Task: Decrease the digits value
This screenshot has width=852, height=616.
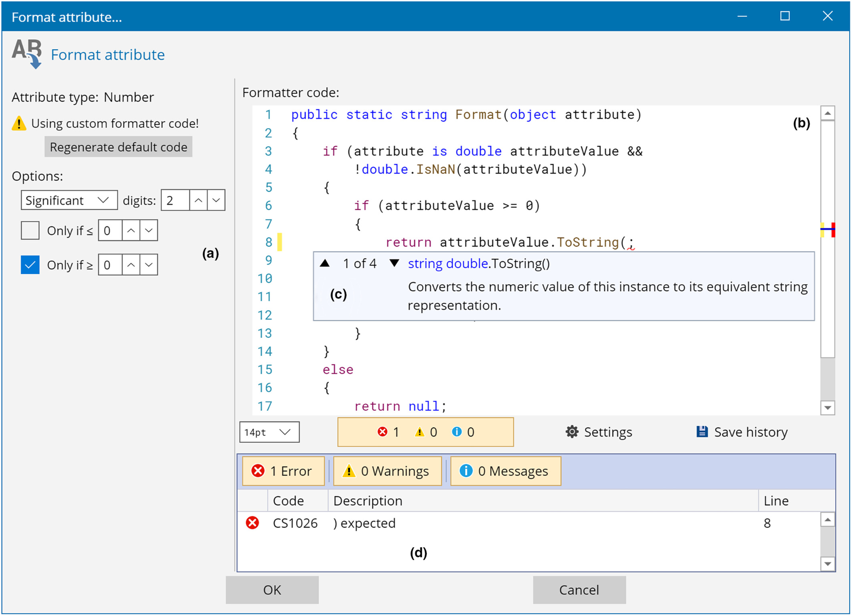Action: pos(216,200)
